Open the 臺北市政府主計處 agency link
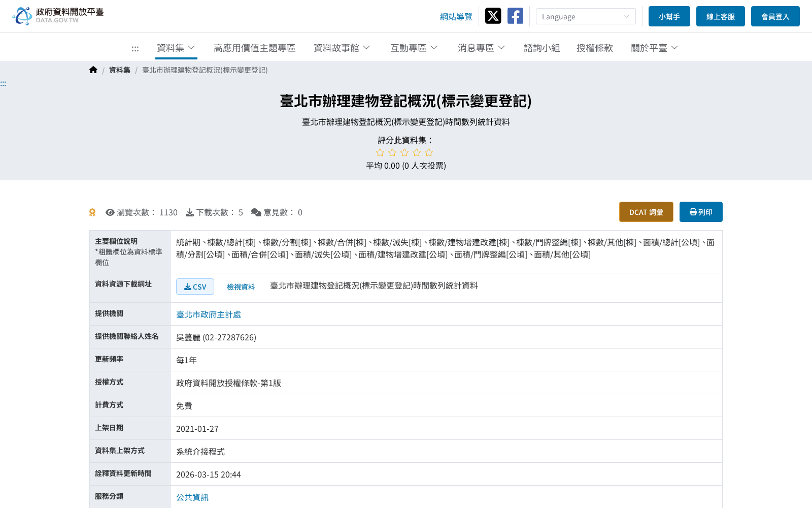The image size is (812, 508). (x=209, y=314)
